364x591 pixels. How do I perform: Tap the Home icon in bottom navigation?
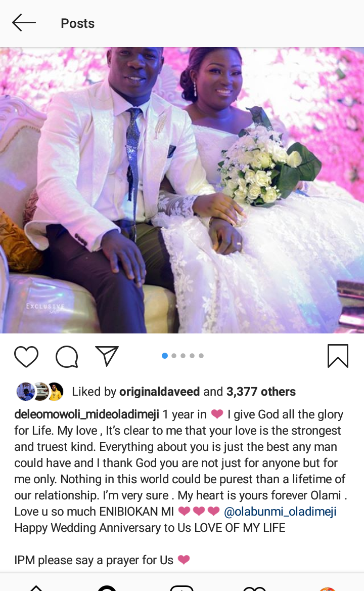point(36,588)
